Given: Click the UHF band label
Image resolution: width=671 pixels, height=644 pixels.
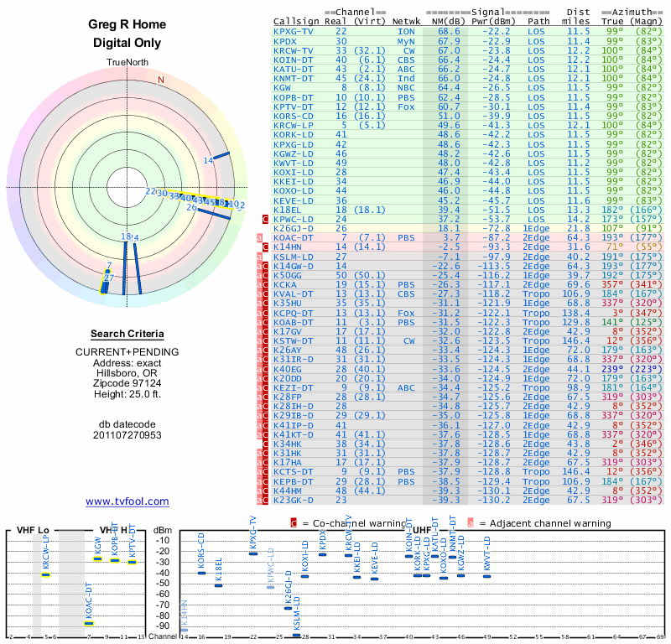Looking at the screenshot, I should coord(422,530).
